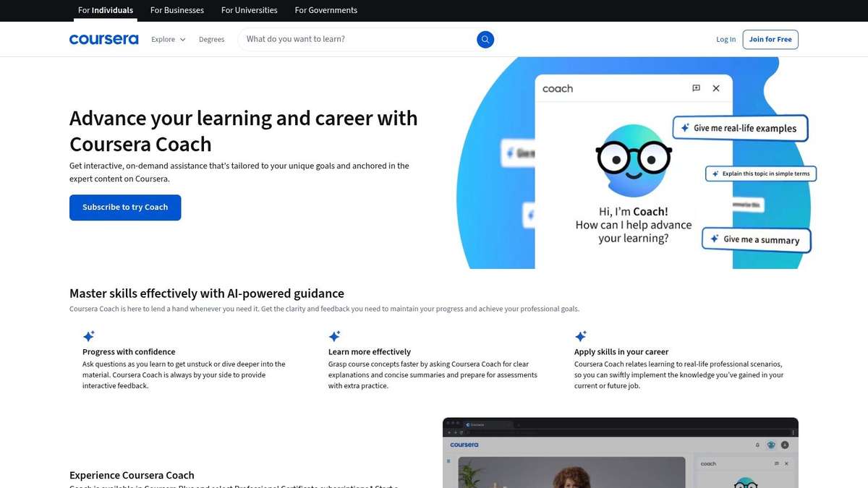This screenshot has width=868, height=488.
Task: Click the notification bell in the demo screenshot
Action: 757,445
